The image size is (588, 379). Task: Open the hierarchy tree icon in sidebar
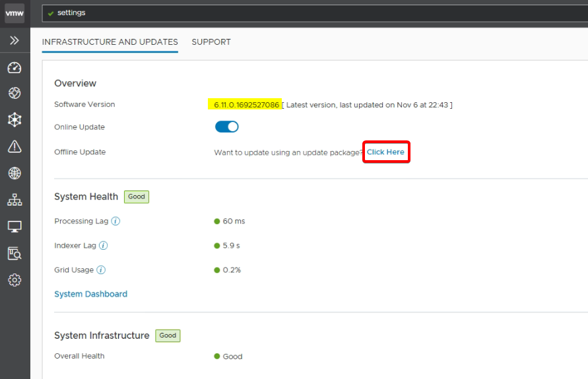tap(15, 200)
